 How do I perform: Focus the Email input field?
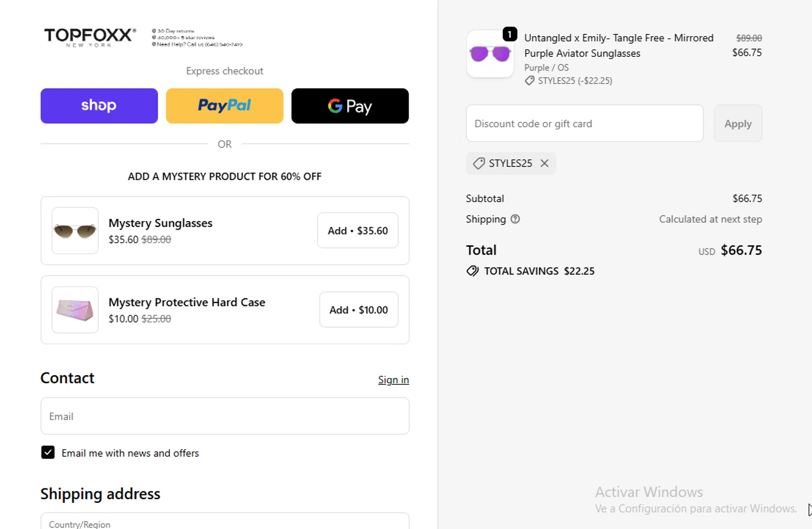coord(225,416)
